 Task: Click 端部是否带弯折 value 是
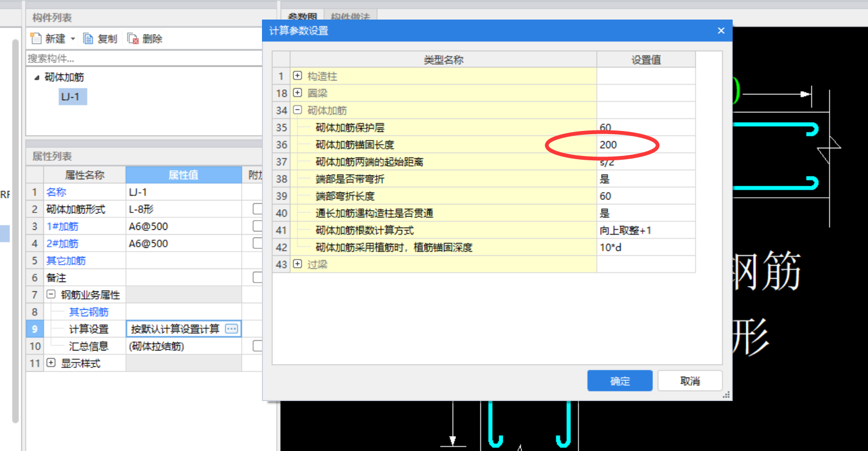click(x=646, y=179)
